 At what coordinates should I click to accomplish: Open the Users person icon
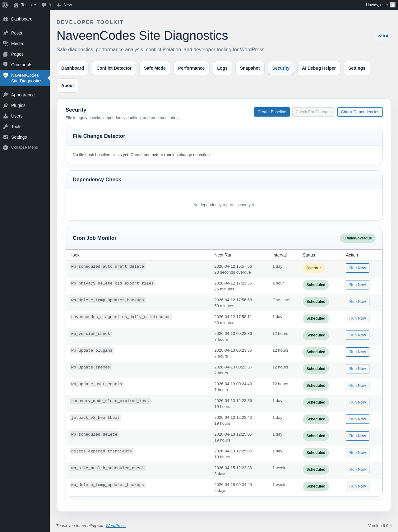[6, 116]
